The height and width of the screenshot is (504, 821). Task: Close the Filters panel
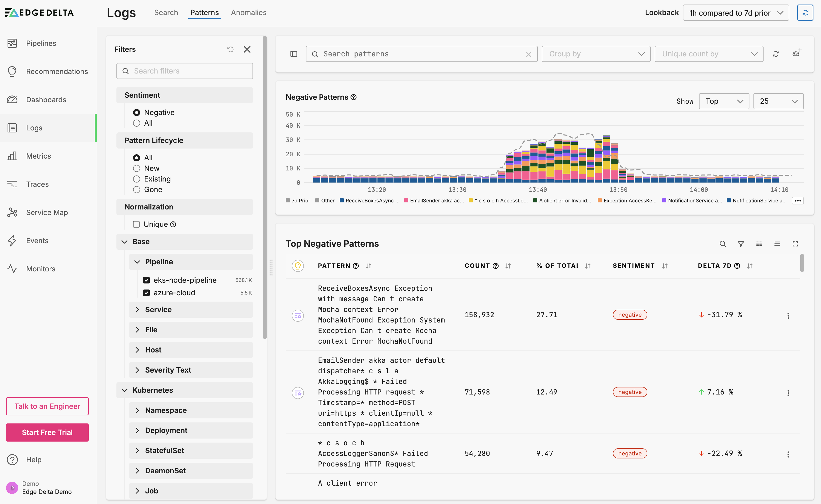click(247, 49)
